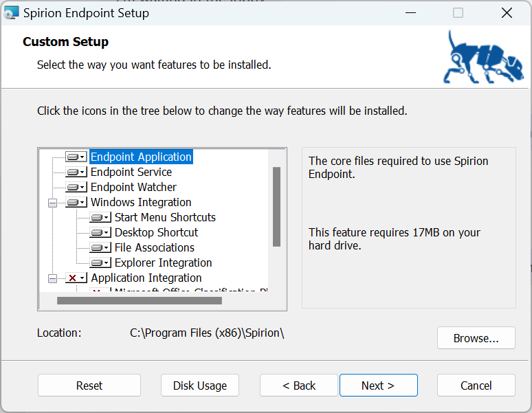Open Explorer Integration feature install icon
The width and height of the screenshot is (532, 413).
click(100, 263)
